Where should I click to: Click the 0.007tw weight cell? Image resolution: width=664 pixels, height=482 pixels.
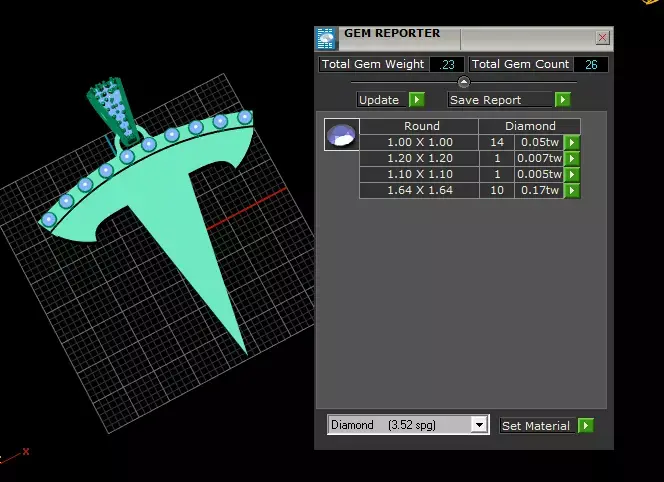click(x=540, y=158)
